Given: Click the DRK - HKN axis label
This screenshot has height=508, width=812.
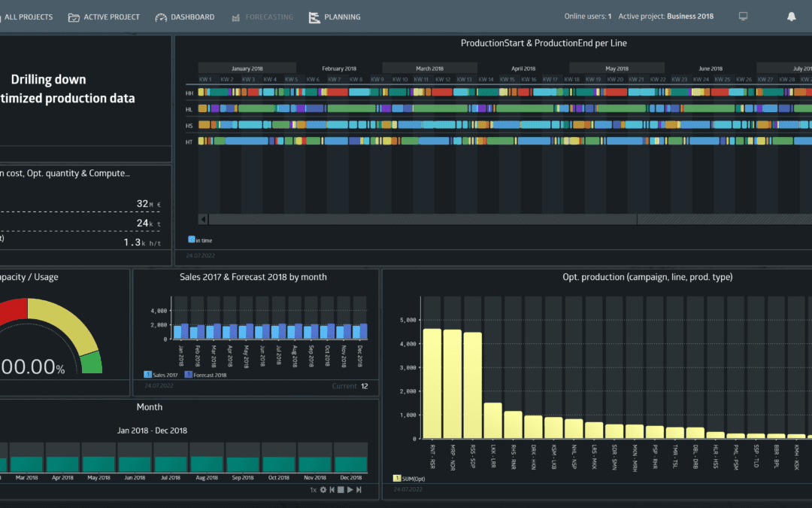Looking at the screenshot, I should (533, 457).
